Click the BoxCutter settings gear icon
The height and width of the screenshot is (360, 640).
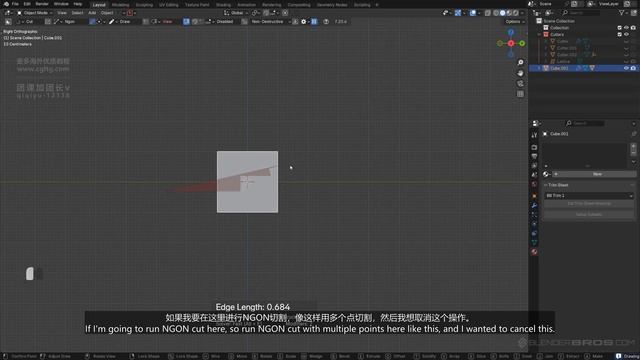point(303,22)
